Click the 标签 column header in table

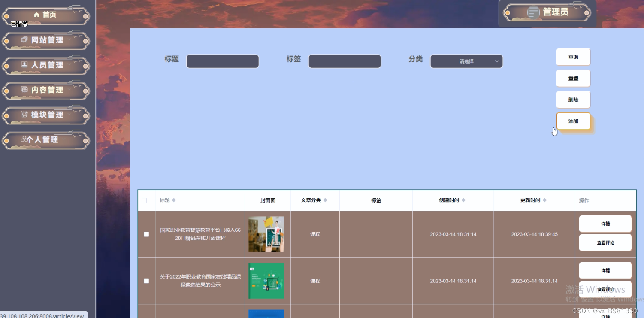[376, 200]
